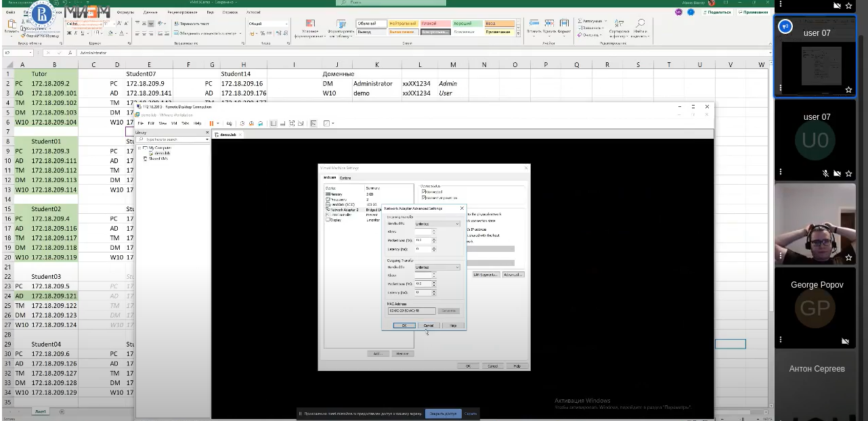This screenshot has width=868, height=421.
Task: Click the Delete cells icon
Action: [x=549, y=24]
